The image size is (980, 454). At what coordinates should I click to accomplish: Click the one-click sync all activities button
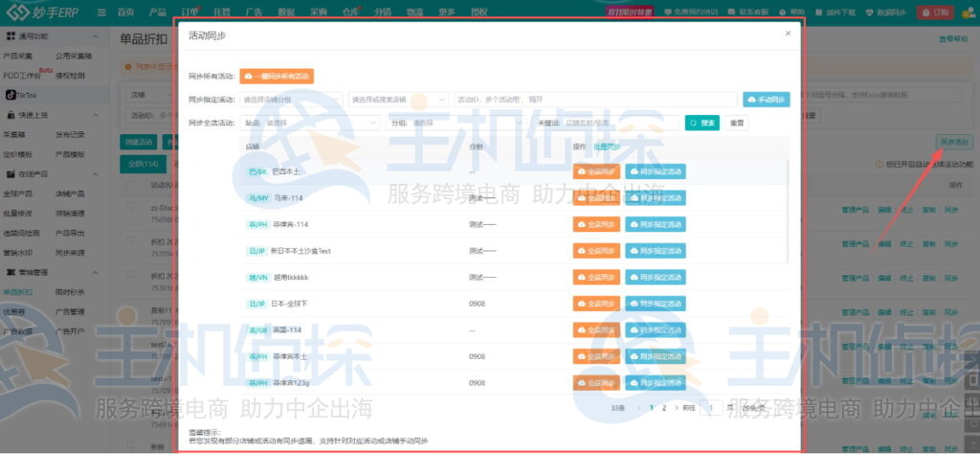[x=277, y=77]
